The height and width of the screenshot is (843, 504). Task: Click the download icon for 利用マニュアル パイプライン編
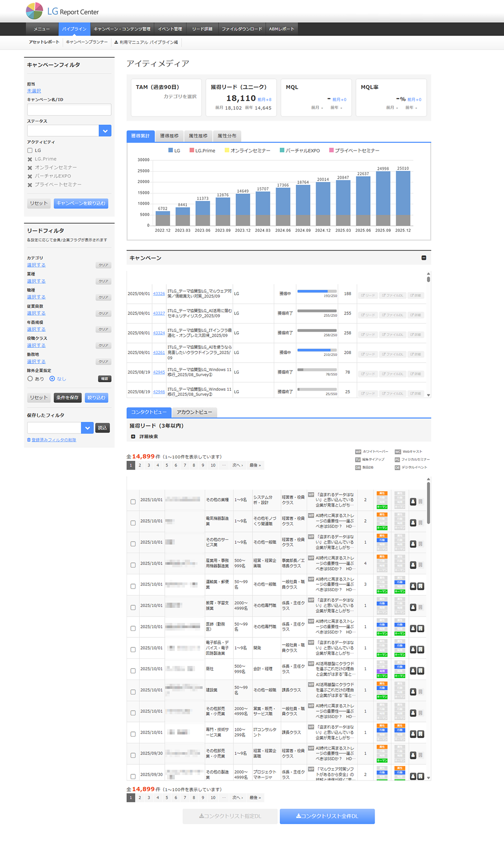[x=116, y=42]
